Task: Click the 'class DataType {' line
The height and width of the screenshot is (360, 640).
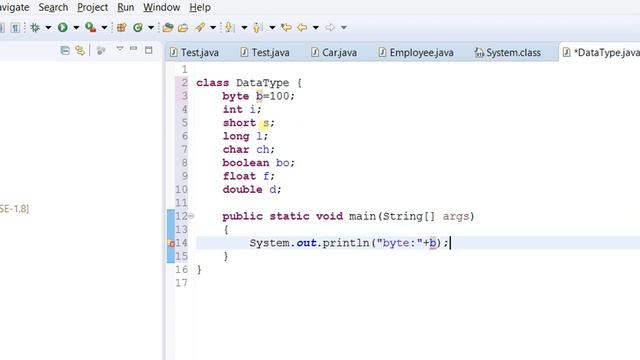Action: pos(249,83)
